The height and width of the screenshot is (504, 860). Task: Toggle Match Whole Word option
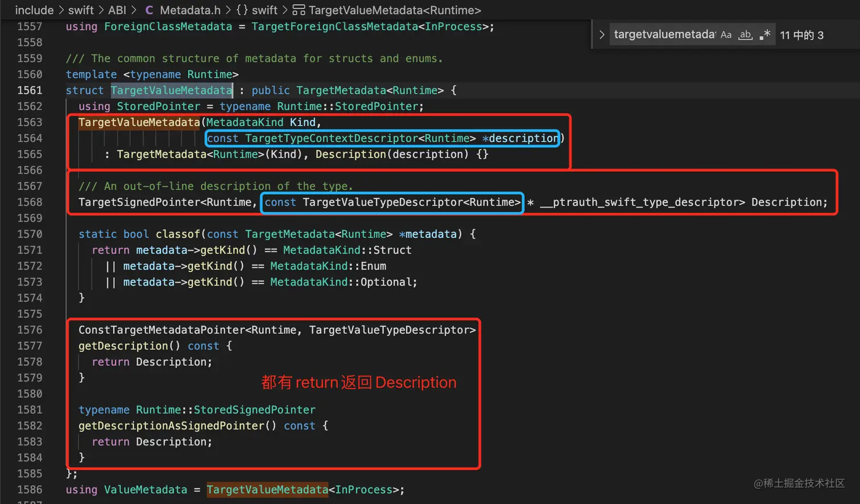point(745,35)
